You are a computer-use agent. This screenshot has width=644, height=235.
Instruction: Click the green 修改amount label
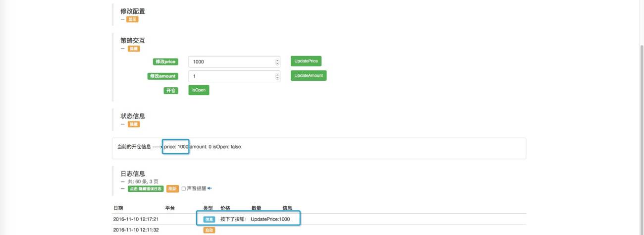[x=162, y=76]
